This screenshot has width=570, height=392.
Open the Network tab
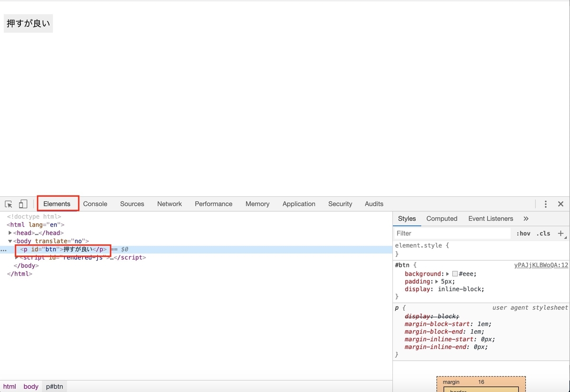tap(170, 204)
